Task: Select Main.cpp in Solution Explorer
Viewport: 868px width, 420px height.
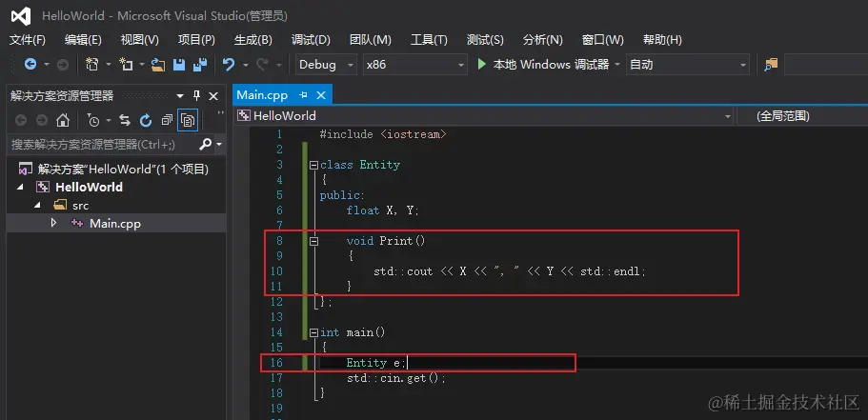Action: click(115, 224)
